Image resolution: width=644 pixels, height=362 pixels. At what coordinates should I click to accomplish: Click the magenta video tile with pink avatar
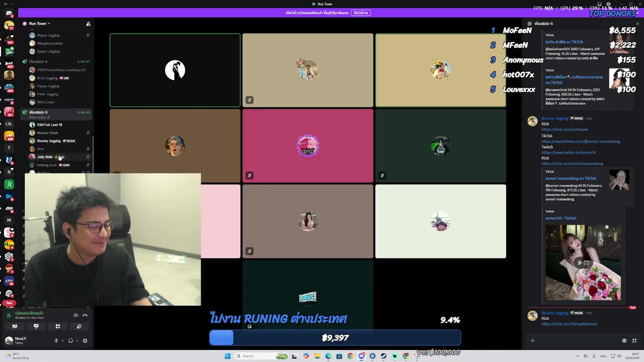[x=308, y=146]
